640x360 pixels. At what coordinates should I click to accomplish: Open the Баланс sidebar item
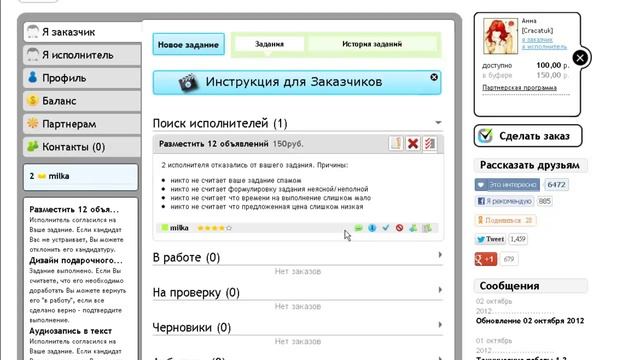[82, 101]
